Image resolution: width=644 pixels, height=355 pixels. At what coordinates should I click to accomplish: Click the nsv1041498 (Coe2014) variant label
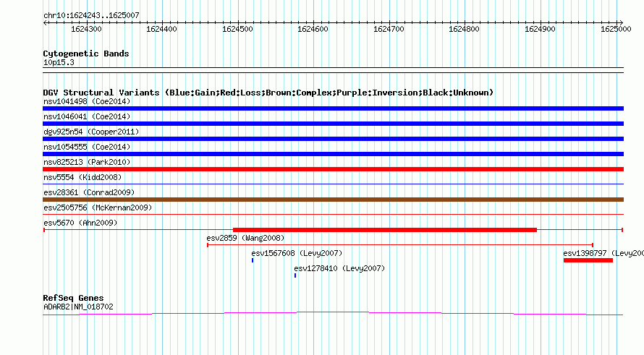point(87,101)
